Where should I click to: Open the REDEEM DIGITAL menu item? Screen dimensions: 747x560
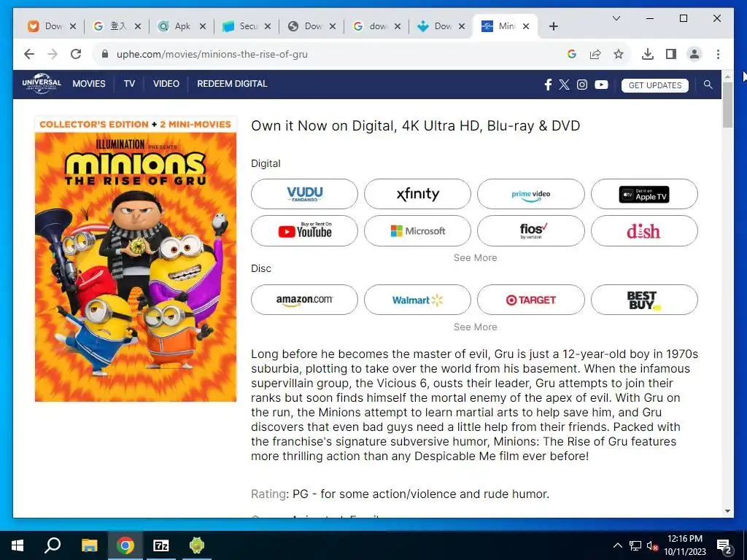(x=232, y=84)
